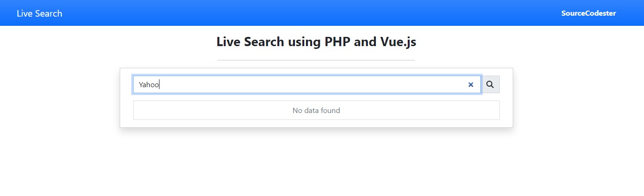Open the SourceCodester link in navbar
The image size is (644, 196).
[589, 13]
